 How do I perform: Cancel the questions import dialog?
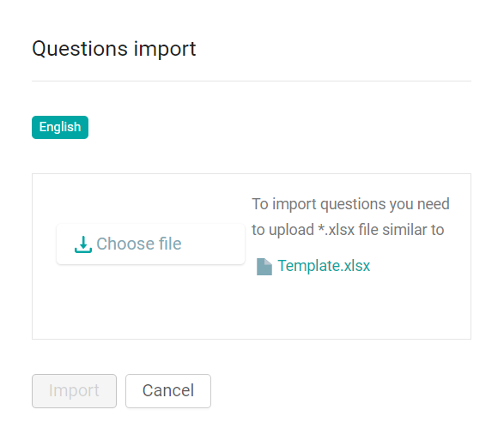pyautogui.click(x=168, y=391)
